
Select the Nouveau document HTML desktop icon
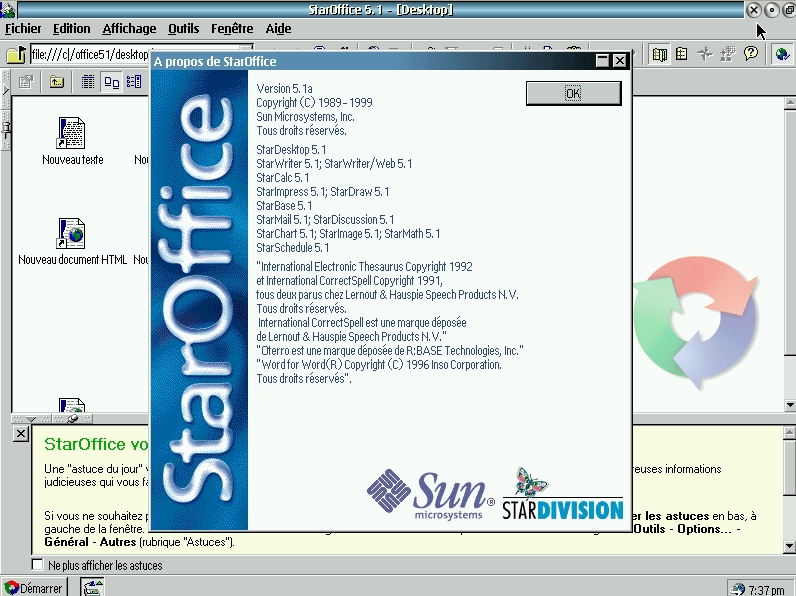(71, 233)
